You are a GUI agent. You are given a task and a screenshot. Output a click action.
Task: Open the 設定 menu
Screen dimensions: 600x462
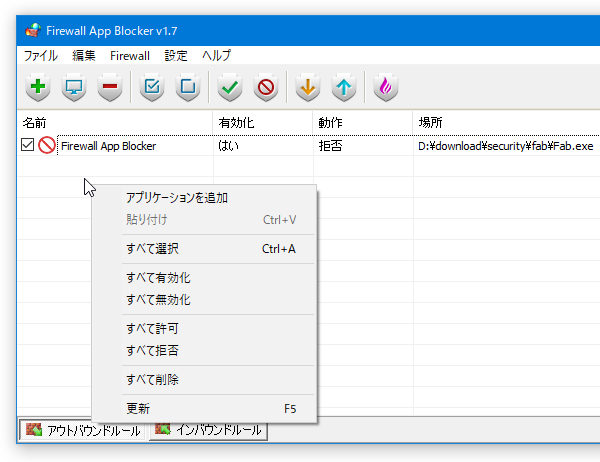(176, 56)
